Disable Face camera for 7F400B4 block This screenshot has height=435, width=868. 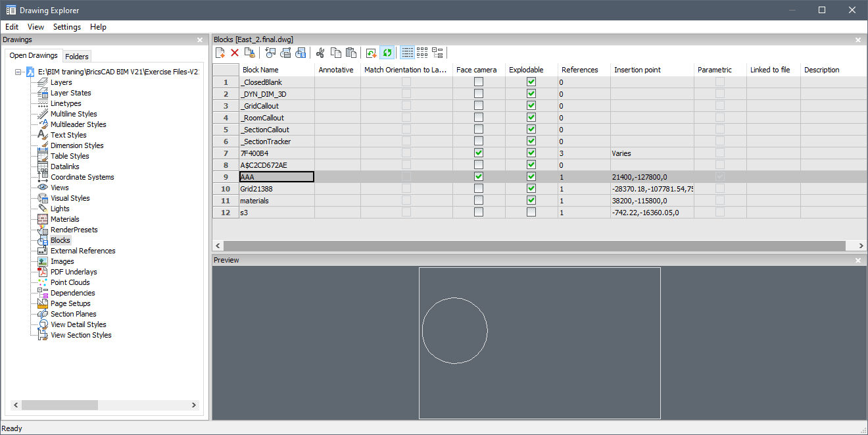(478, 153)
